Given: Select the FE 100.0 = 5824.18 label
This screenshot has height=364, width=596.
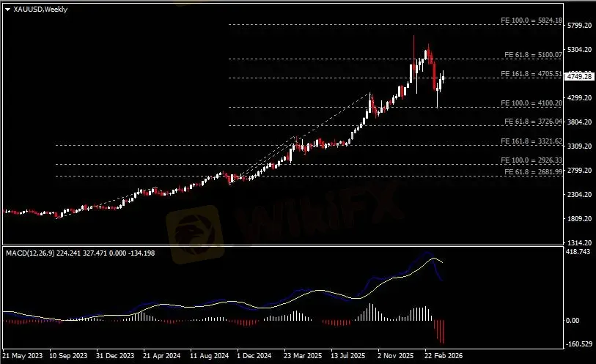Looking at the screenshot, I should pos(531,20).
